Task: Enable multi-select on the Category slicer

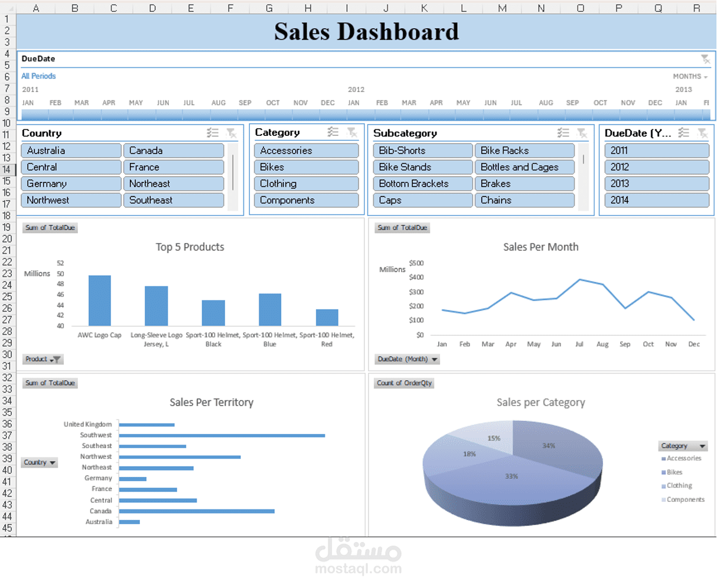Action: point(332,132)
